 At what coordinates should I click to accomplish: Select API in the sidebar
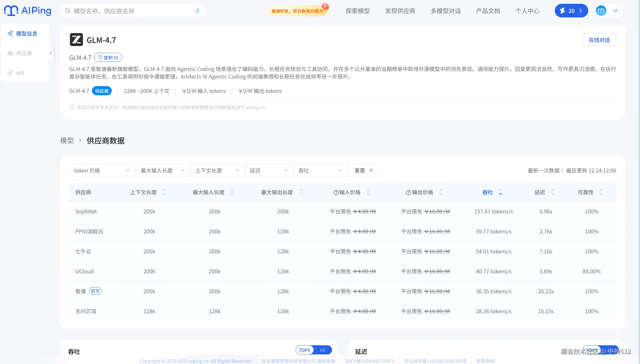click(20, 73)
